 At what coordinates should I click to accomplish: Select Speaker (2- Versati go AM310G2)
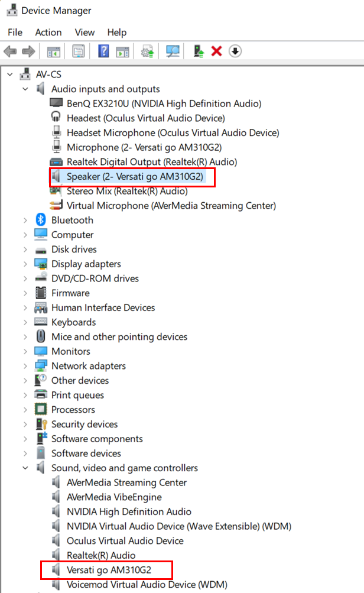pyautogui.click(x=135, y=177)
